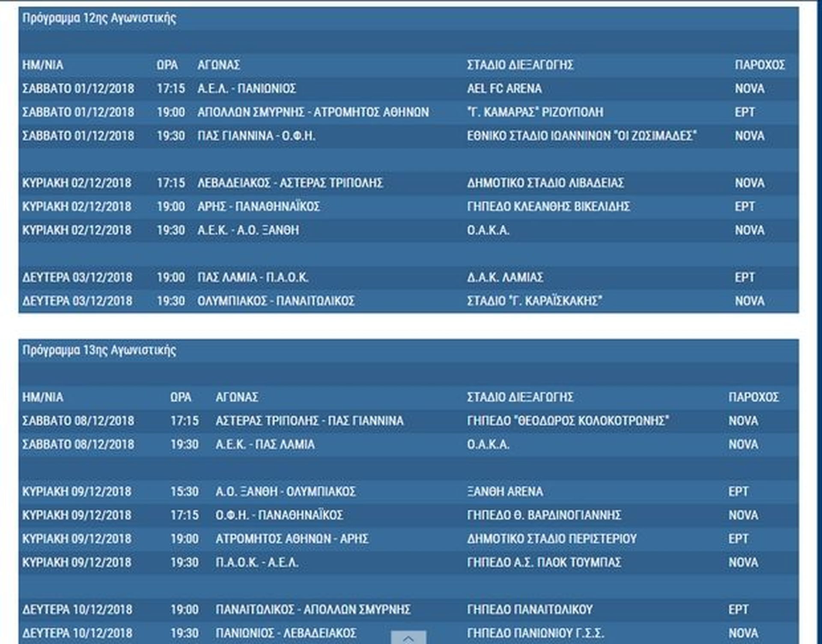Image resolution: width=822 pixels, height=644 pixels.
Task: Select the 'Πρόγραμμα 12ης Αγωνιστικής' heading
Action: [x=99, y=18]
